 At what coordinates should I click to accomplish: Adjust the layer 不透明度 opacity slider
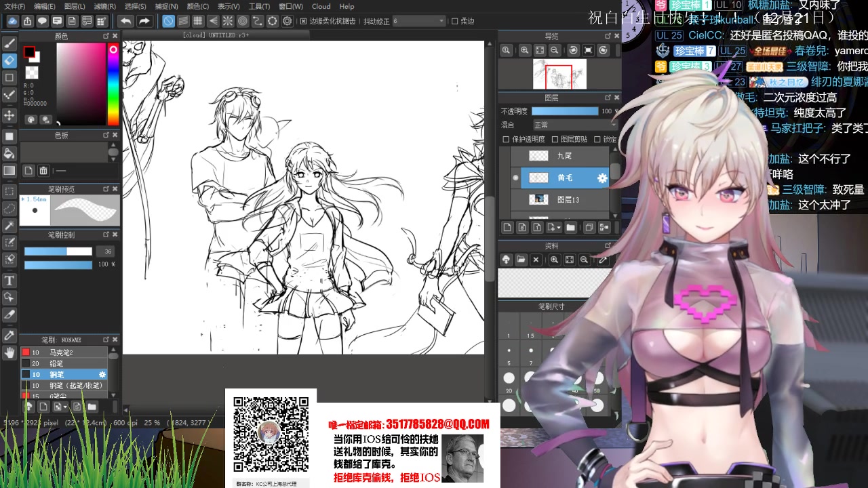[564, 111]
